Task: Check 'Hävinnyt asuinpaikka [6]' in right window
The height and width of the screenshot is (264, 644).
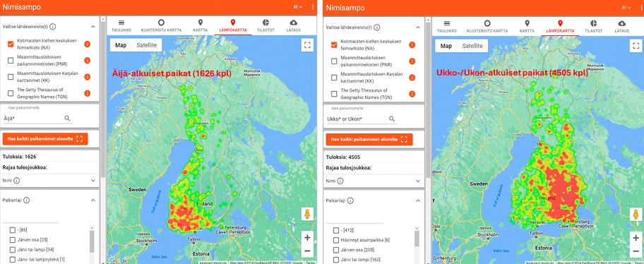Action: click(x=336, y=240)
